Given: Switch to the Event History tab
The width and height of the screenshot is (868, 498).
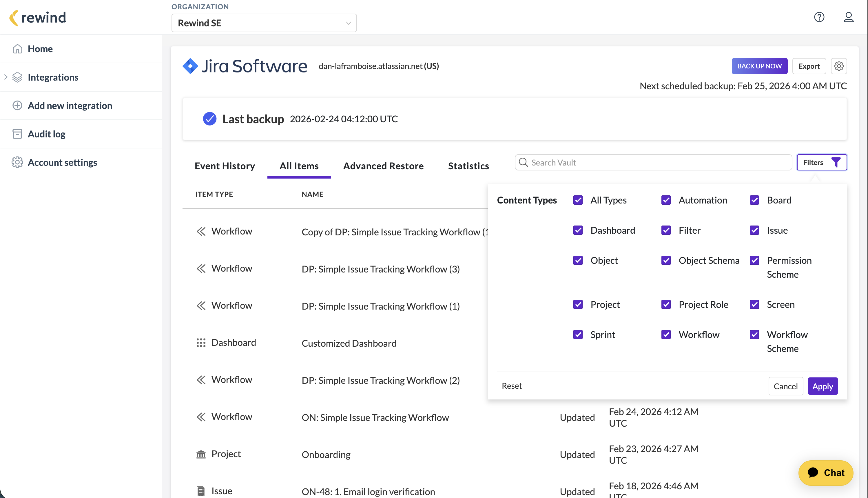Looking at the screenshot, I should coord(225,166).
